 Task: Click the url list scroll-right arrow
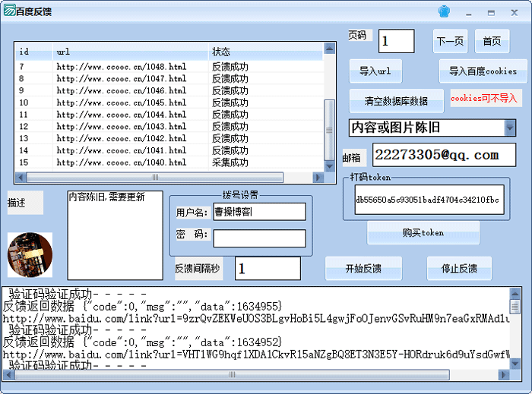pyautogui.click(x=318, y=177)
